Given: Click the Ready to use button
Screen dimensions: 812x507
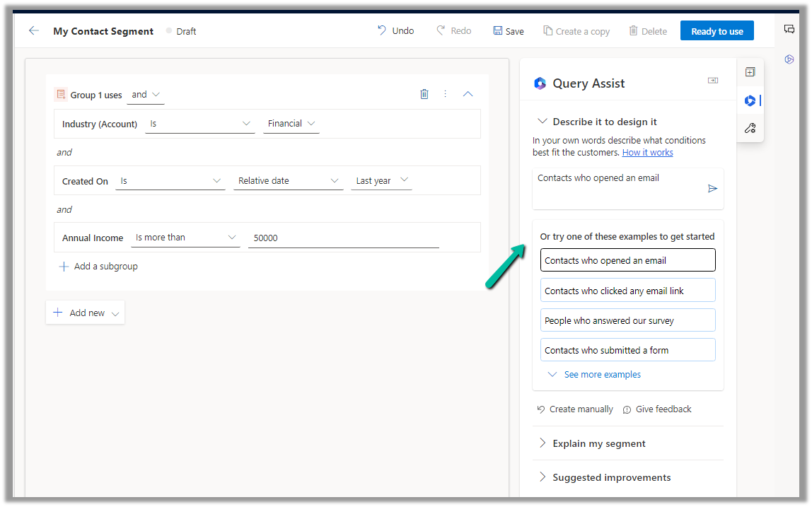Looking at the screenshot, I should click(717, 31).
